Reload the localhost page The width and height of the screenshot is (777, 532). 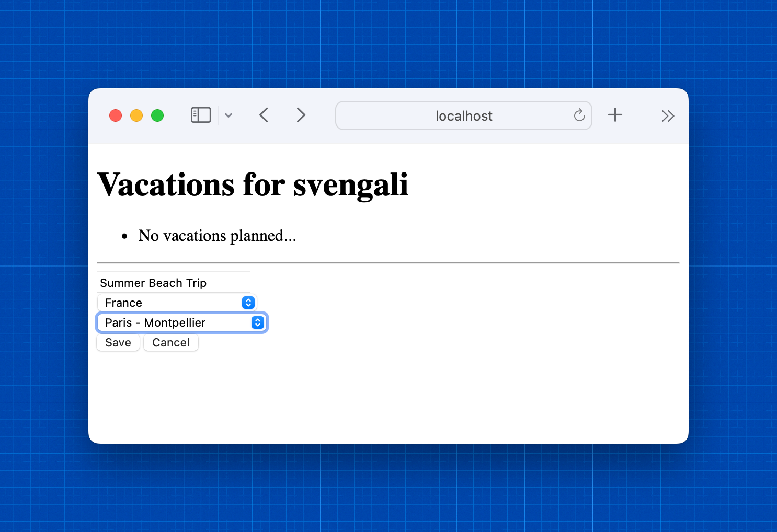[x=579, y=115]
